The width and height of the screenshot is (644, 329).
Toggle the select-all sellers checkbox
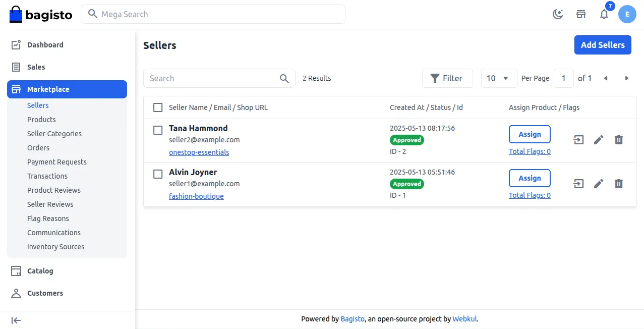(x=158, y=107)
